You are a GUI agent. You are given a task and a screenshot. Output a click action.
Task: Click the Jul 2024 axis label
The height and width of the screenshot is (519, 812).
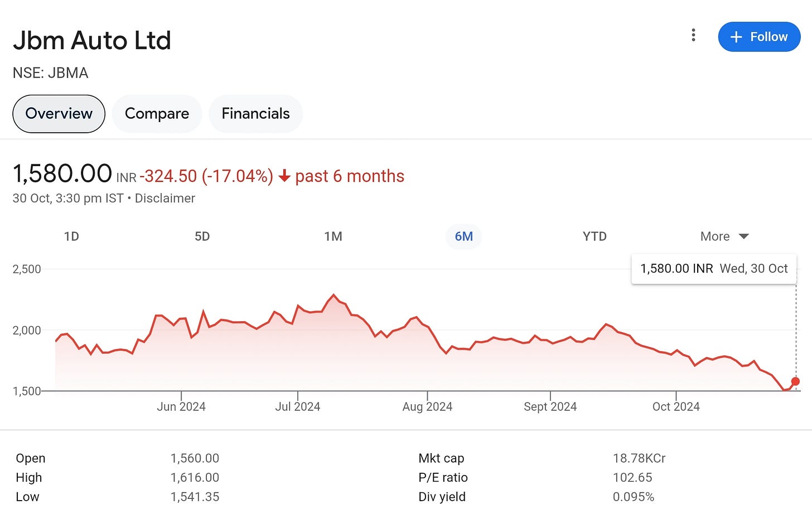coord(298,406)
